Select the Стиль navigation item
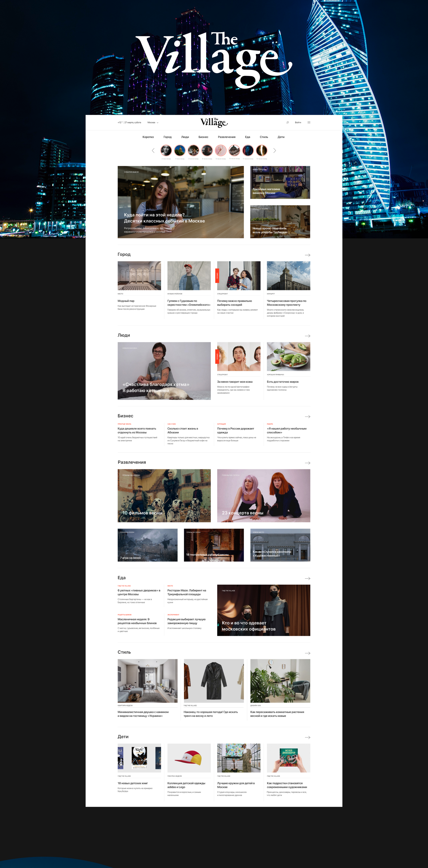The image size is (428, 868). pyautogui.click(x=264, y=137)
